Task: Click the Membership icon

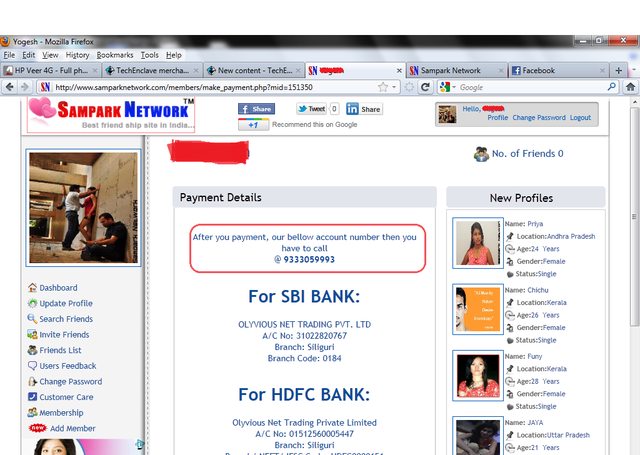Action: [32, 412]
